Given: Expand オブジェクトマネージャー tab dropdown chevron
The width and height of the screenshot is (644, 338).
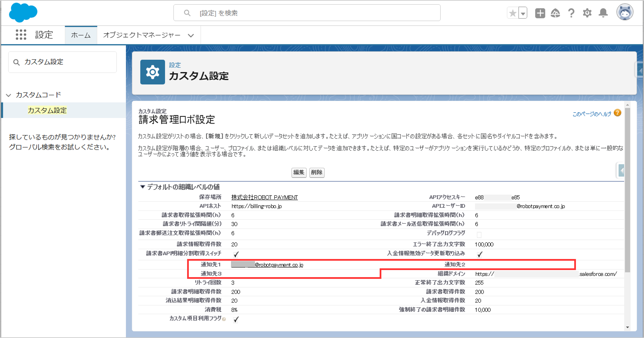Looking at the screenshot, I should click(191, 36).
